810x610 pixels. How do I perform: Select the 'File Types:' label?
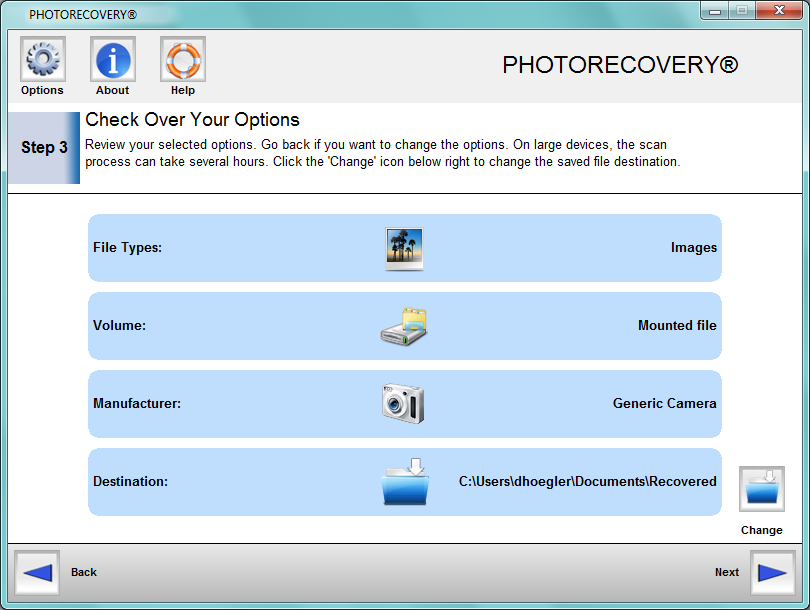[x=128, y=248]
